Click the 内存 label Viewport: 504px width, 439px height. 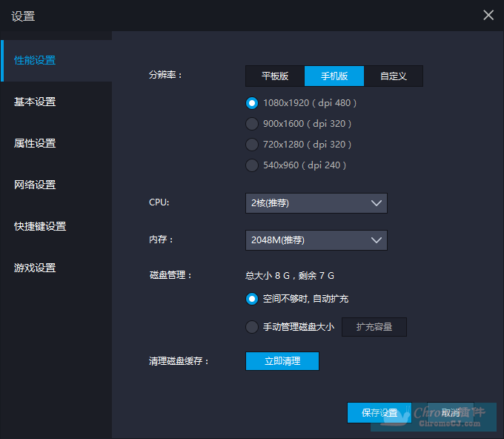161,240
